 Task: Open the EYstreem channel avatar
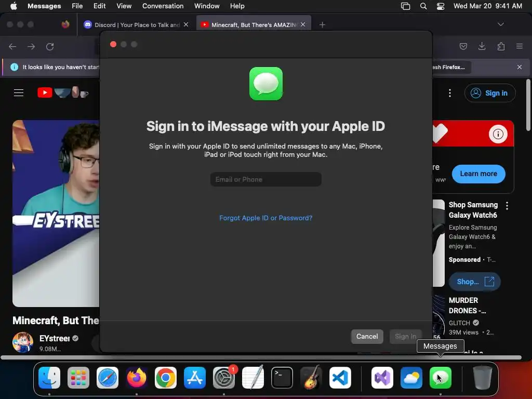pyautogui.click(x=23, y=342)
